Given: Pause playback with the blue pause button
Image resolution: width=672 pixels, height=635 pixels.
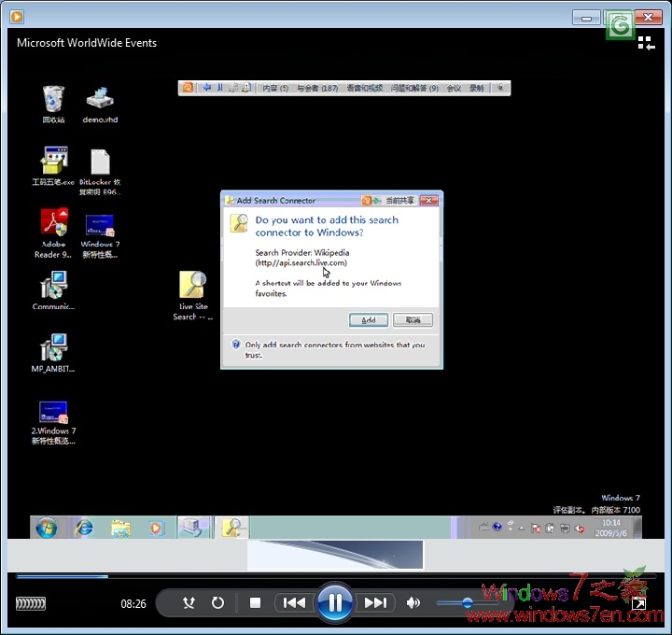Looking at the screenshot, I should coord(335,603).
